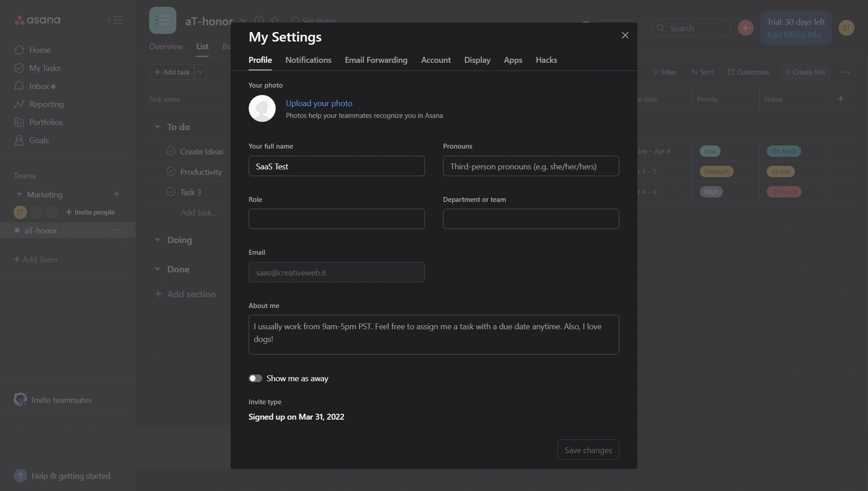
Task: Click the Notifications tab in My Settings
Action: click(308, 60)
